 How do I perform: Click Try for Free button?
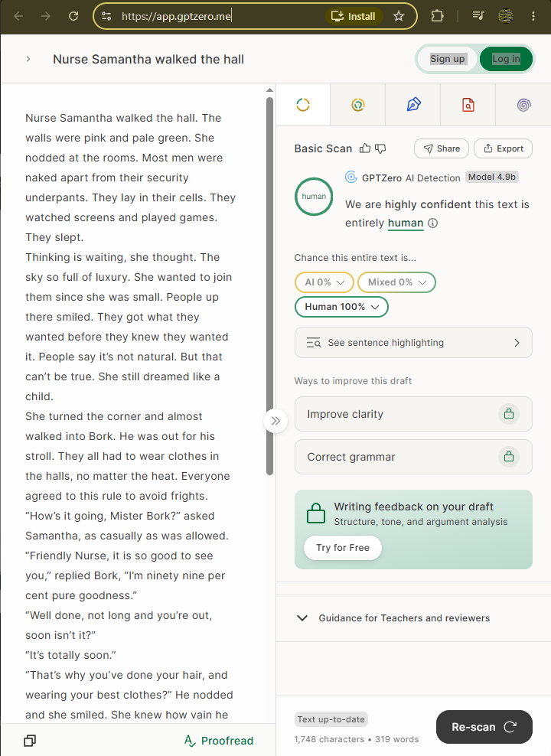click(343, 548)
